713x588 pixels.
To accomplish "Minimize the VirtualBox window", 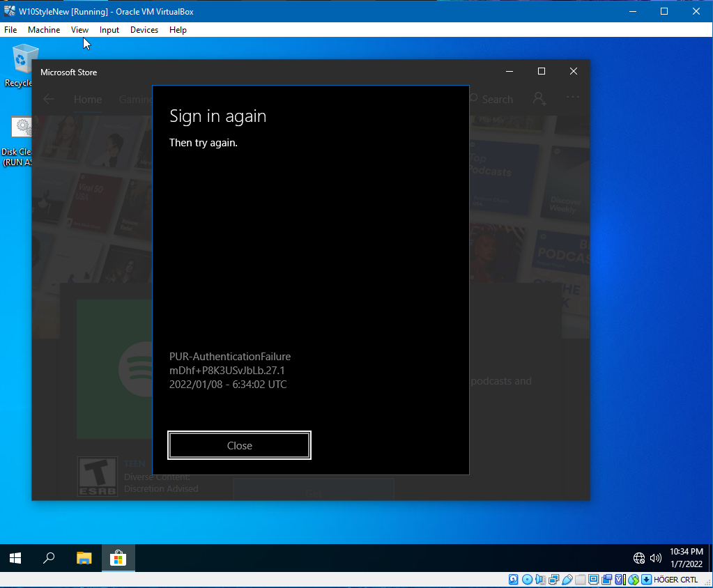I will point(633,11).
